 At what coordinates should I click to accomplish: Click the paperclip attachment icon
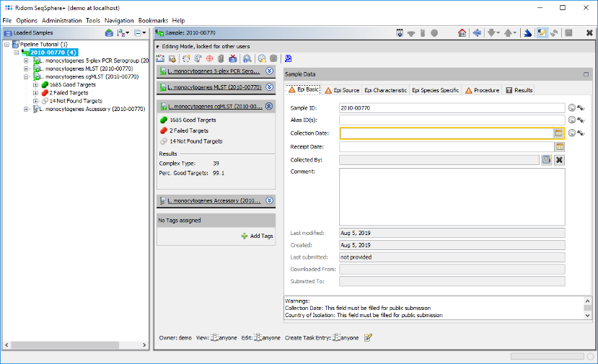pos(220,58)
